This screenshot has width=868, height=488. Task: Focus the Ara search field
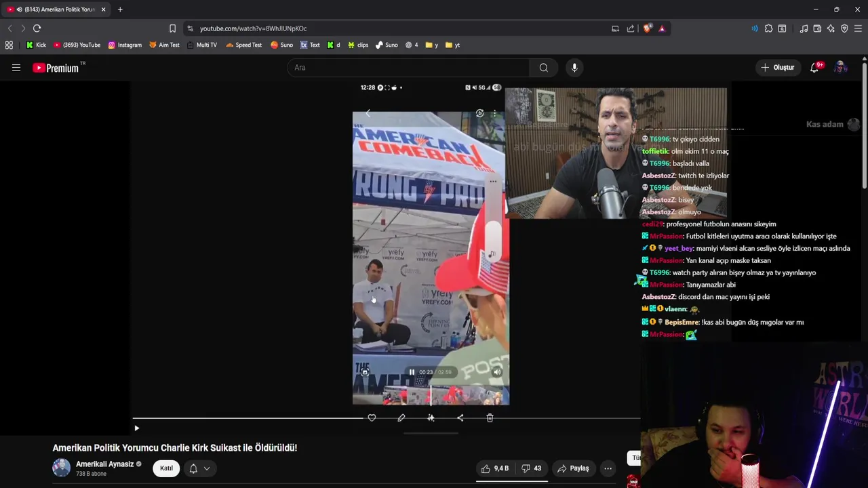[x=408, y=68]
